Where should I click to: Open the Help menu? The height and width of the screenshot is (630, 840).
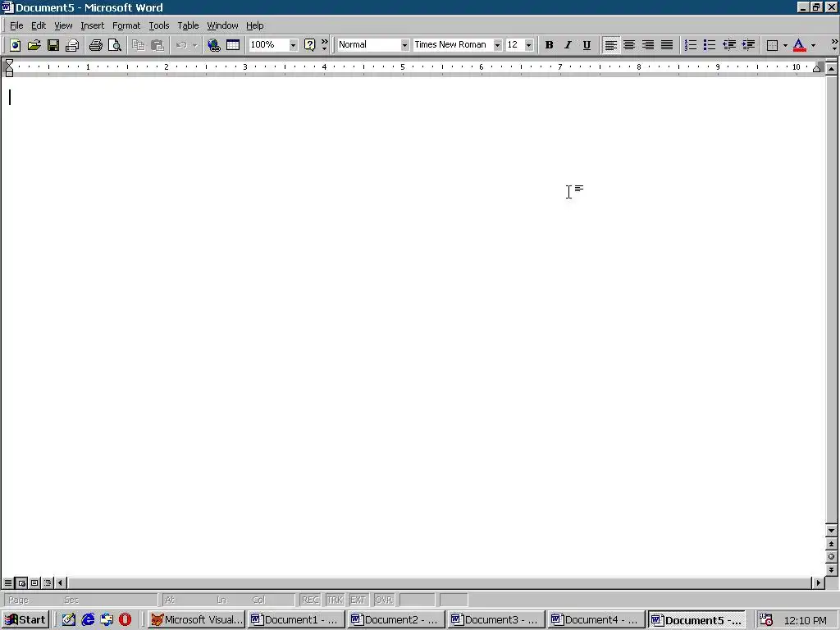(x=254, y=25)
